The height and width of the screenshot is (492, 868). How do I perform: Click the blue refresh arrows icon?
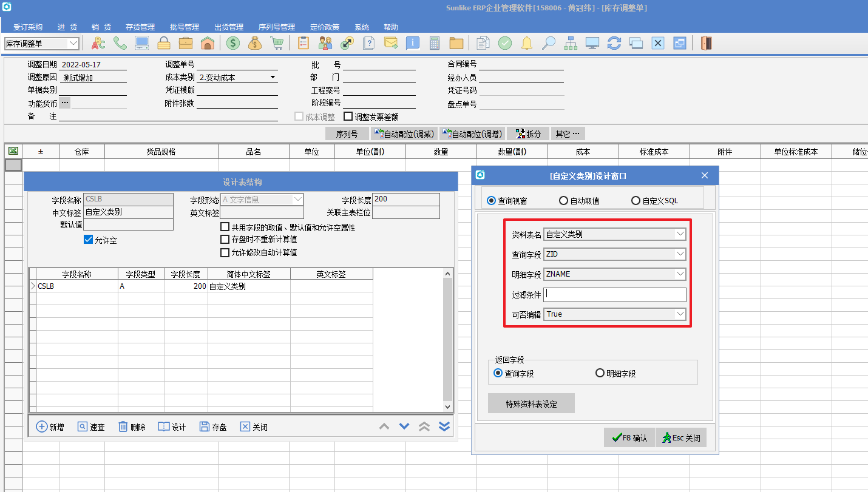(x=614, y=43)
